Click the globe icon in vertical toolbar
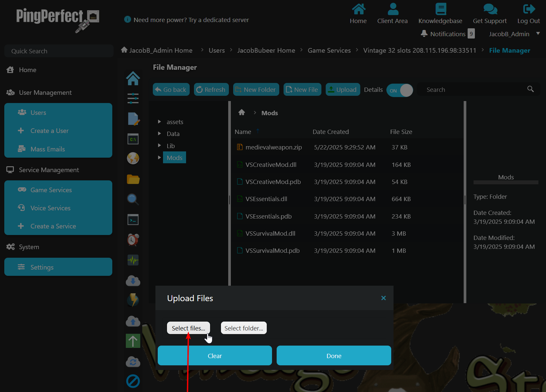Image resolution: width=546 pixels, height=392 pixels. pos(133,158)
